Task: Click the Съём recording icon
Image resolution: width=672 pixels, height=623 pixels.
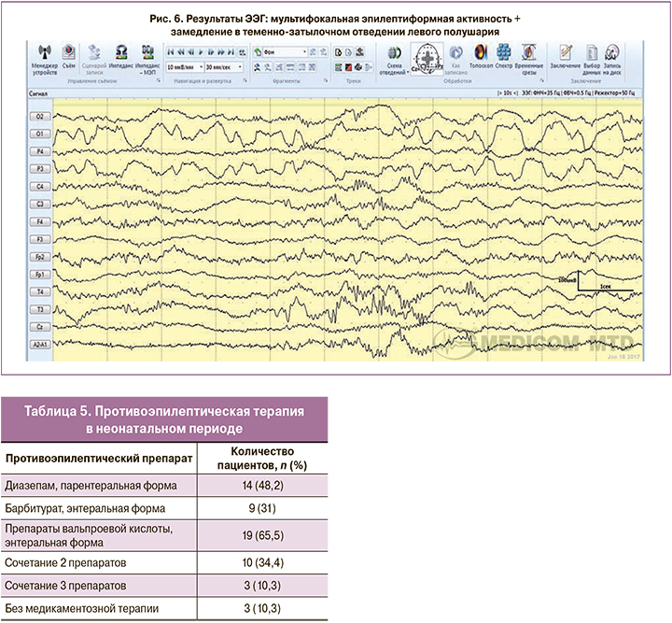Action: coord(68,54)
